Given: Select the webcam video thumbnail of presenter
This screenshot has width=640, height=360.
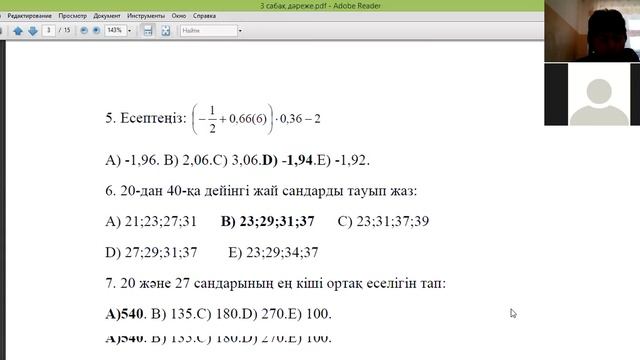Looking at the screenshot, I should pos(592,31).
